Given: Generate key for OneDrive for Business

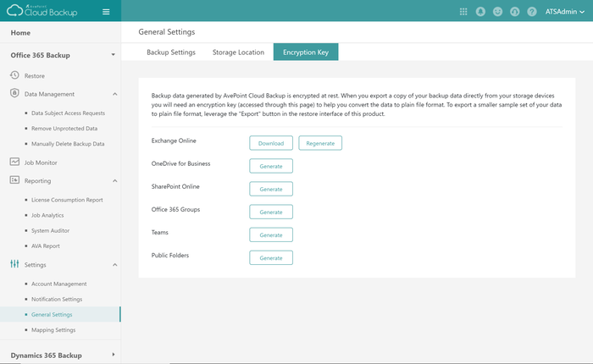Looking at the screenshot, I should [x=271, y=166].
